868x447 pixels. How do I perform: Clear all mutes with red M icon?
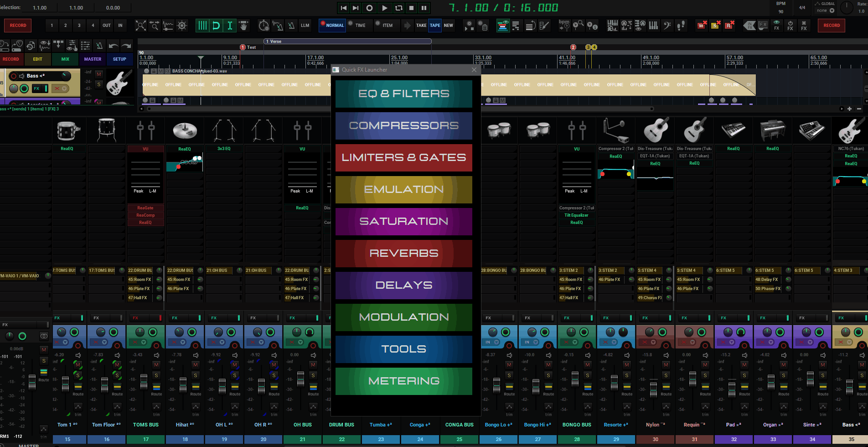702,25
